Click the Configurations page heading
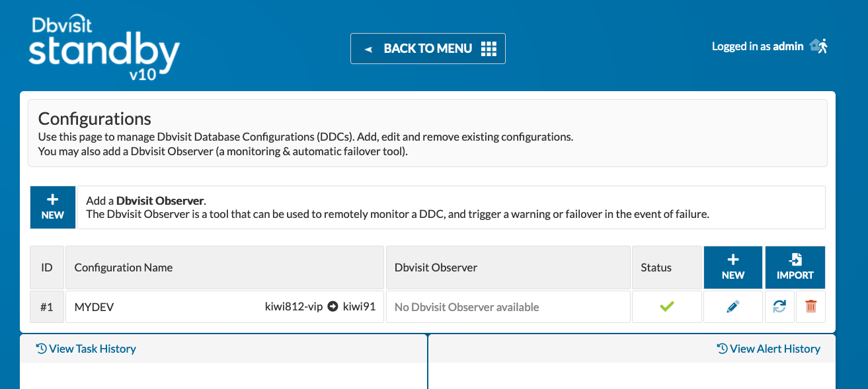 point(95,118)
